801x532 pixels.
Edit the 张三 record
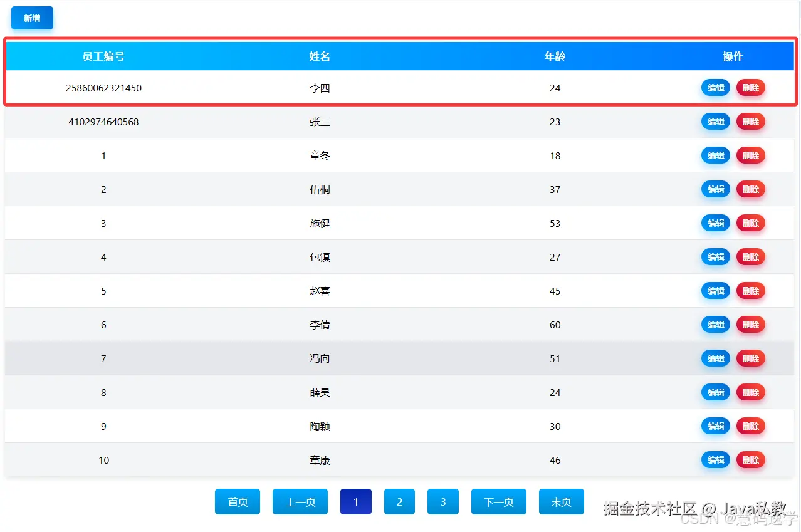(716, 122)
